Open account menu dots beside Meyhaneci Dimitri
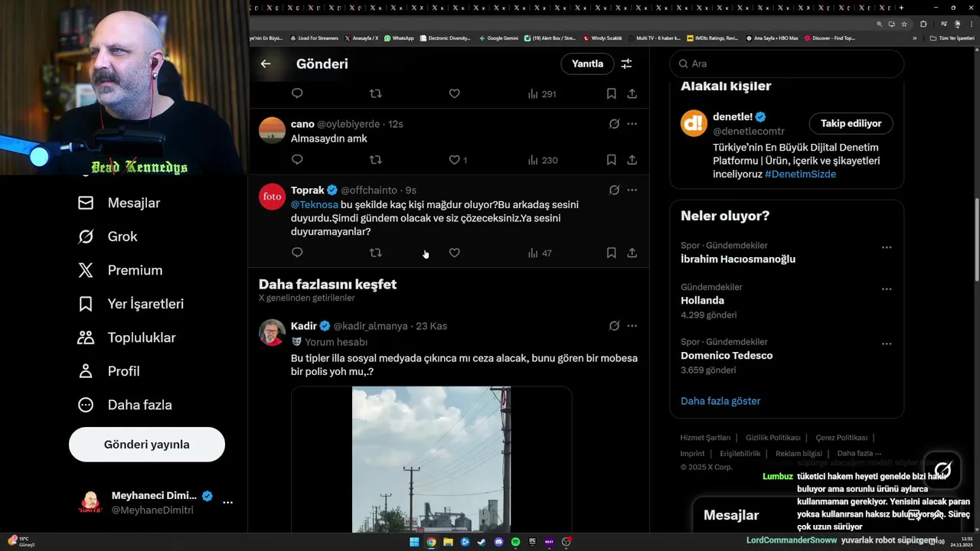Screen dimensions: 980x551 click(x=227, y=503)
